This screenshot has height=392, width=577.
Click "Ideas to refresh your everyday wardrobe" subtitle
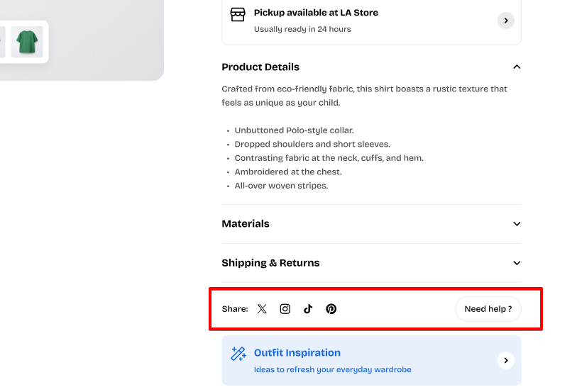(332, 369)
